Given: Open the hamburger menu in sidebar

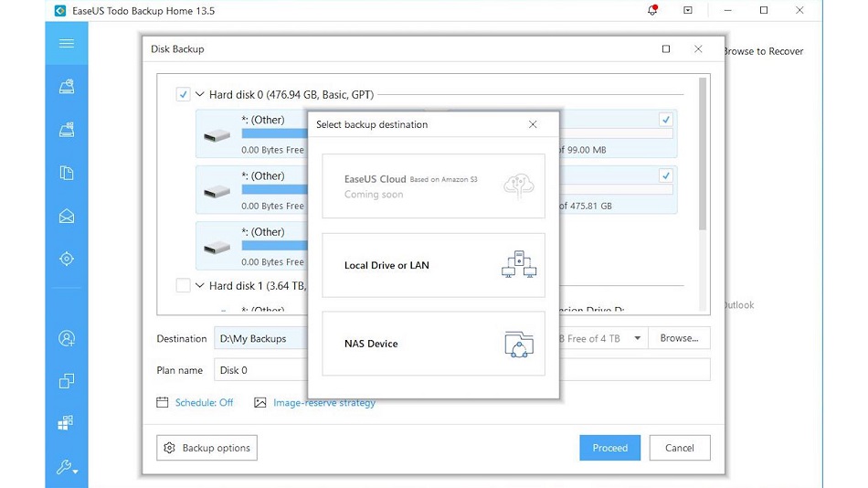Looking at the screenshot, I should [x=67, y=43].
